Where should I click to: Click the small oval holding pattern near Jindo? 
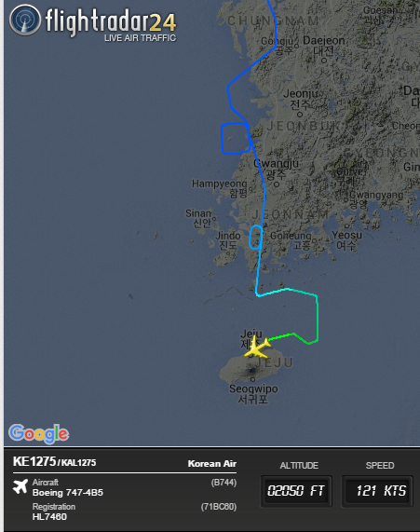click(x=256, y=238)
